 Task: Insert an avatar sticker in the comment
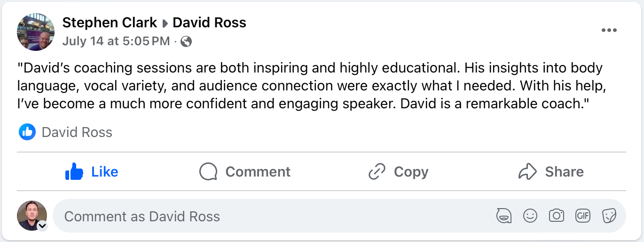click(x=503, y=216)
